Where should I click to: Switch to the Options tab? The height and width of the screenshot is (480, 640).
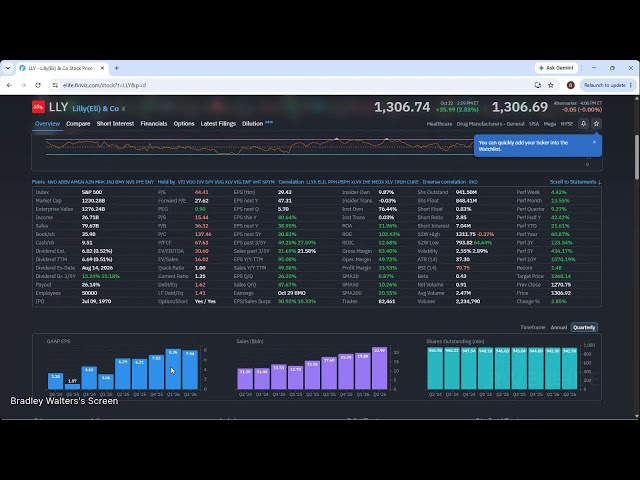tap(184, 124)
